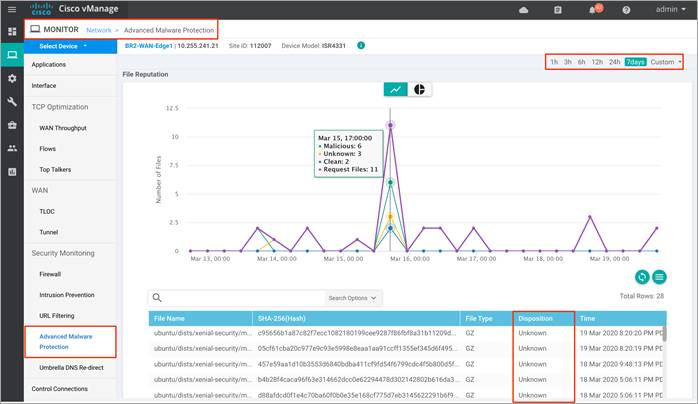Click the BR2-WAN-Edge1 device link
698x404 pixels.
149,45
